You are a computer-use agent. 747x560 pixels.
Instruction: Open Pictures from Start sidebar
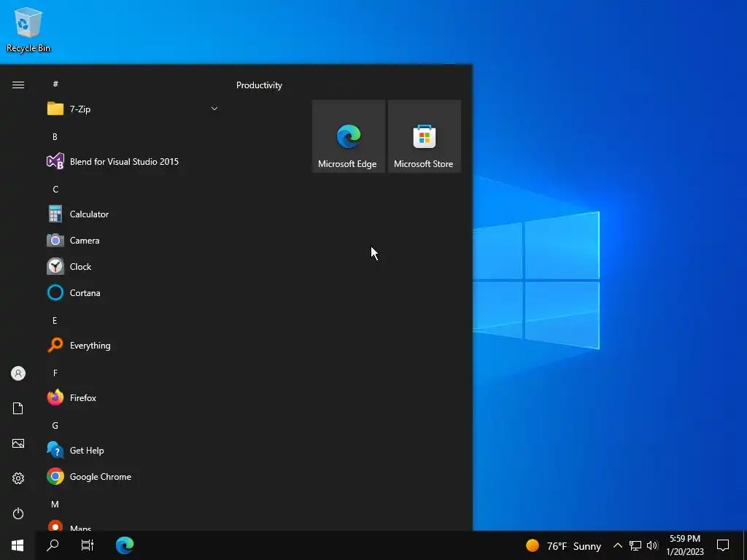(18, 443)
